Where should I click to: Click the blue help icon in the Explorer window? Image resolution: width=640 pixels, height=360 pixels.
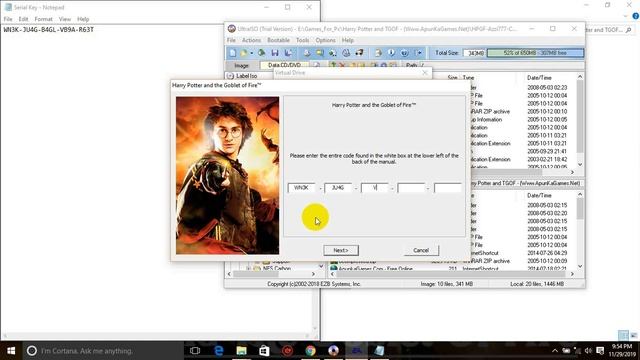pos(636,16)
